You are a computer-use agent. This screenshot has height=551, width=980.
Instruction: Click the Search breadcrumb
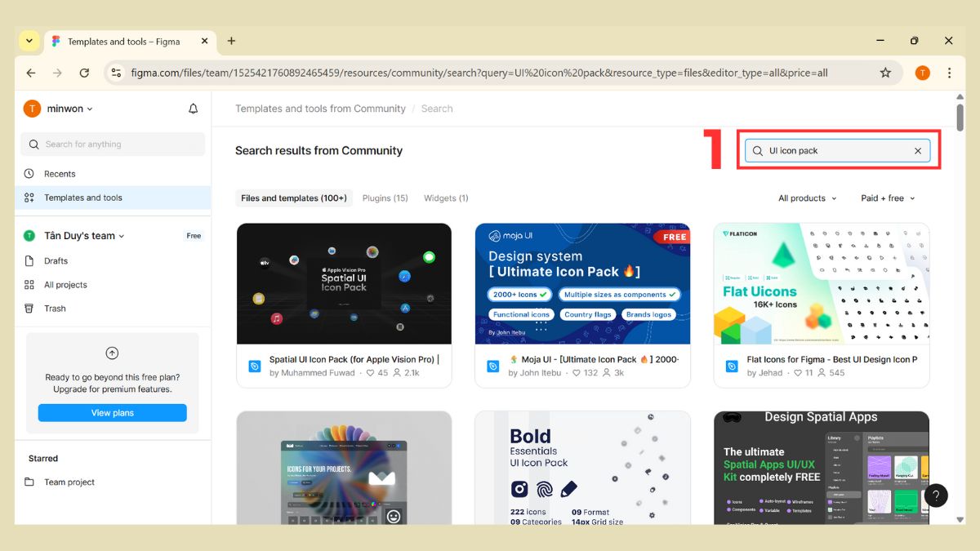pos(437,109)
